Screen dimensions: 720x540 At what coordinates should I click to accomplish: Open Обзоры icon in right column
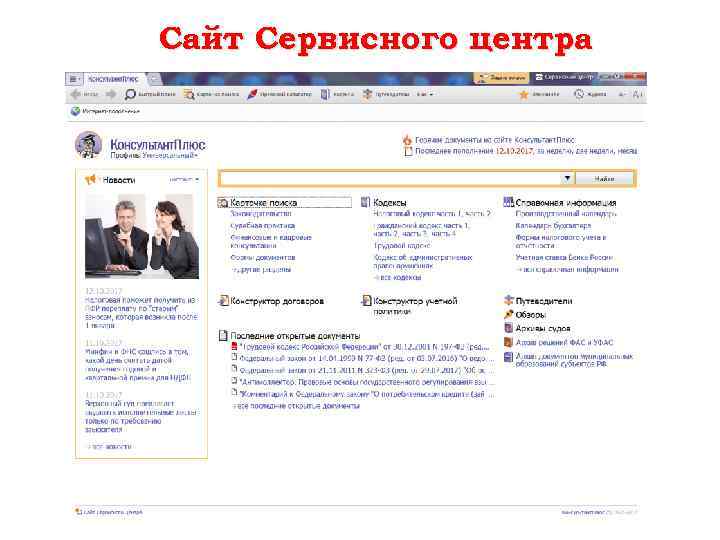pos(509,315)
